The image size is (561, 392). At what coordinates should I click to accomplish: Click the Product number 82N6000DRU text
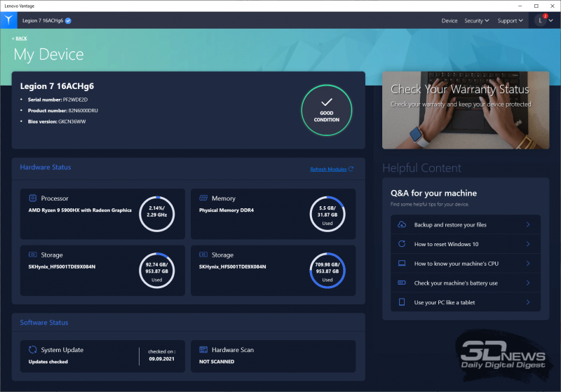coord(62,111)
